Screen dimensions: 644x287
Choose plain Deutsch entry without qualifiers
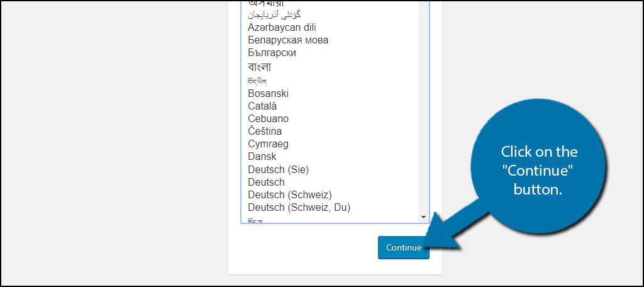click(x=266, y=183)
